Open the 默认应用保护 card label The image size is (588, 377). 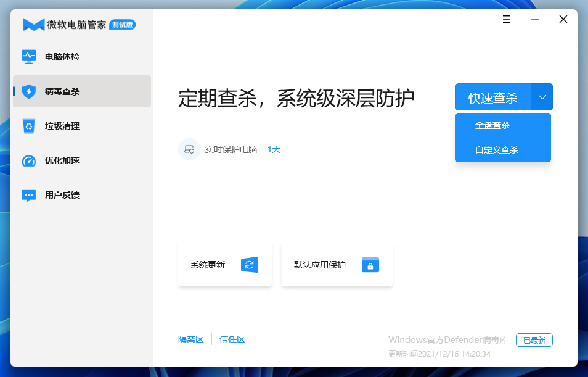click(x=319, y=265)
